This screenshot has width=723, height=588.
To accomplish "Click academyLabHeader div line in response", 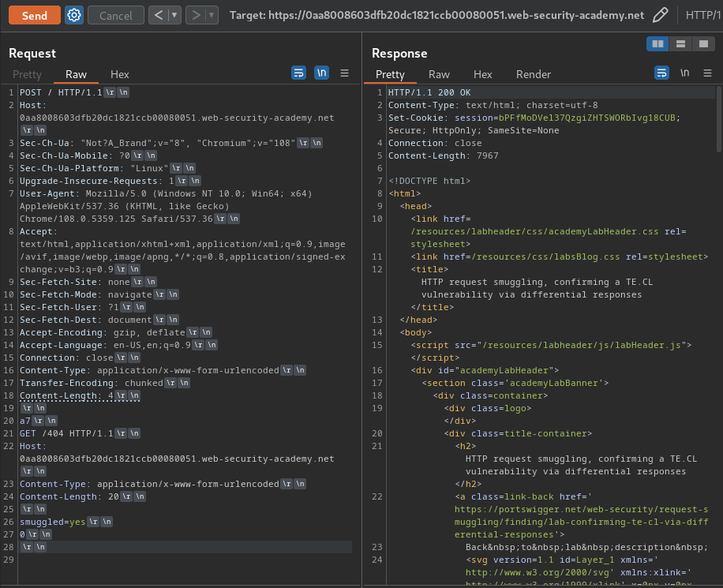I will pos(485,370).
